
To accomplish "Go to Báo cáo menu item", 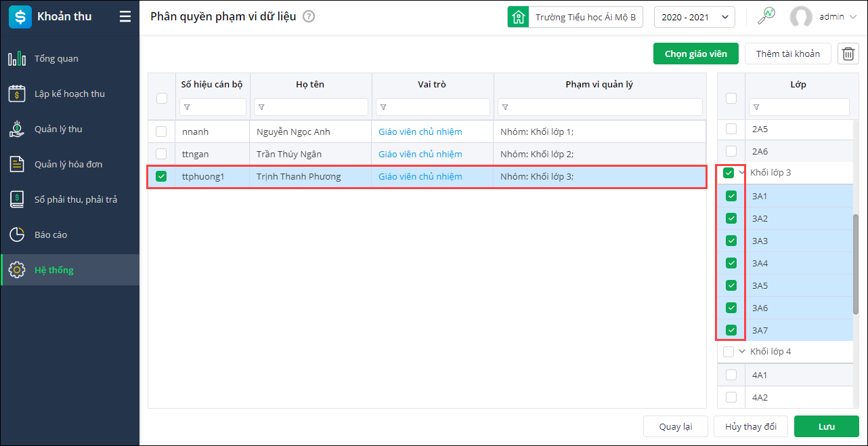I will 51,235.
